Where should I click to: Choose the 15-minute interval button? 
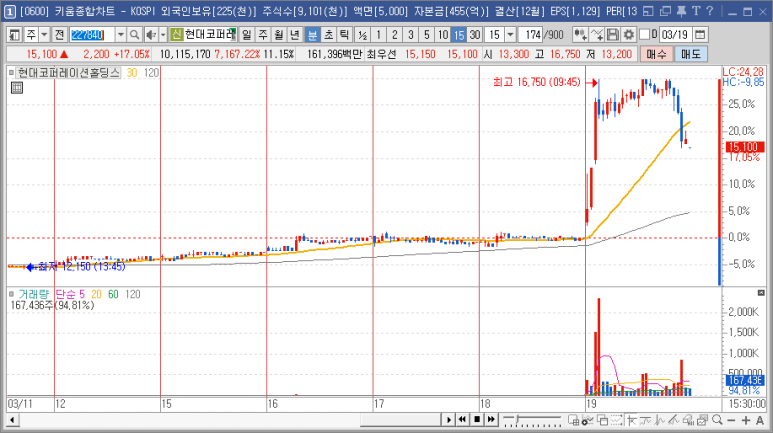pyautogui.click(x=459, y=35)
